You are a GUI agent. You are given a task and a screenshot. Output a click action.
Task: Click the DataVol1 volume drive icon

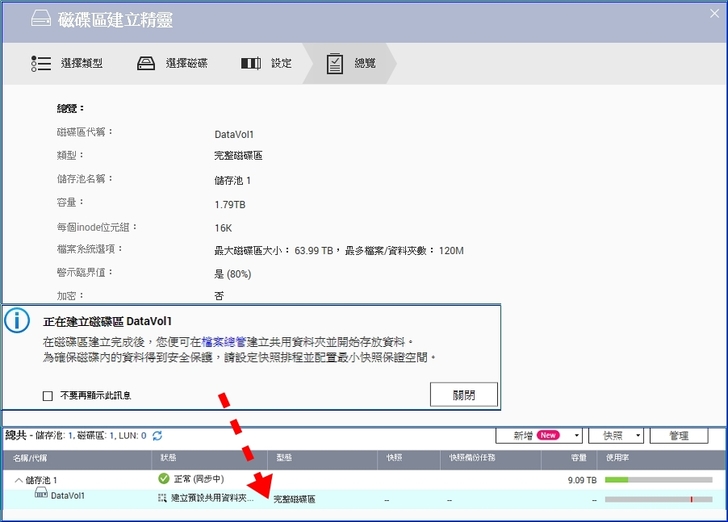(41, 495)
